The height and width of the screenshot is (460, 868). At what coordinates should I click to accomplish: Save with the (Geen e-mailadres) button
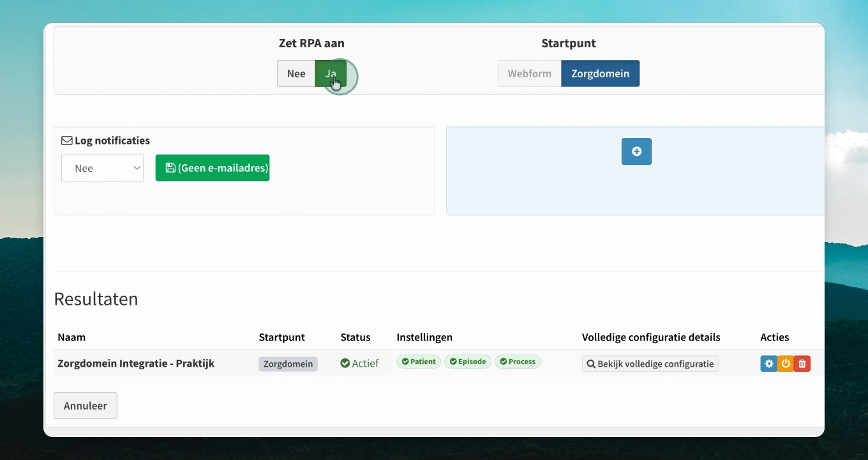(x=213, y=168)
